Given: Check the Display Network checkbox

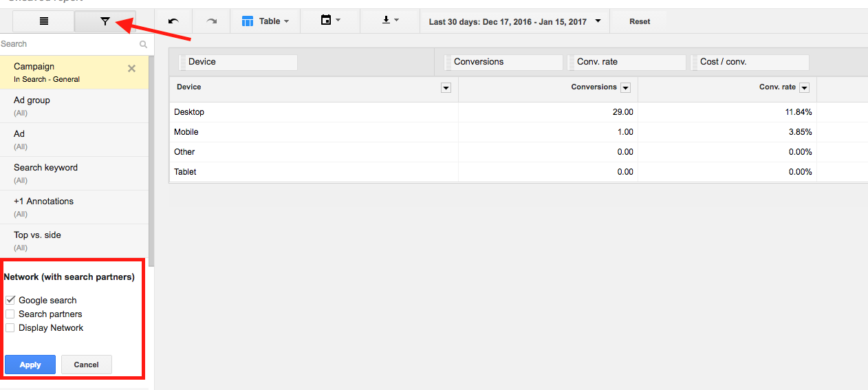Looking at the screenshot, I should (10, 328).
